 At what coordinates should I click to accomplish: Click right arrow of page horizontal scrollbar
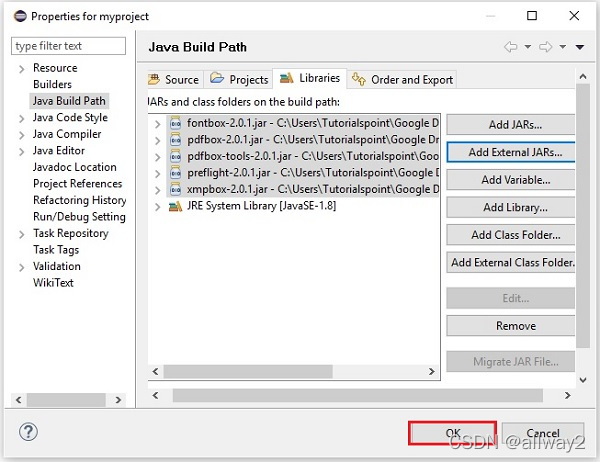[x=567, y=395]
